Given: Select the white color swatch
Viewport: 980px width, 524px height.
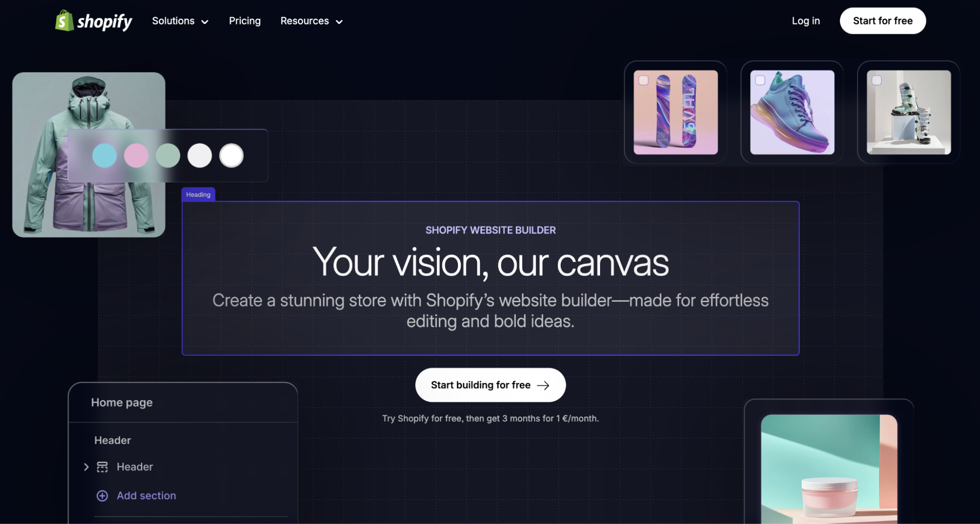Looking at the screenshot, I should [x=231, y=156].
